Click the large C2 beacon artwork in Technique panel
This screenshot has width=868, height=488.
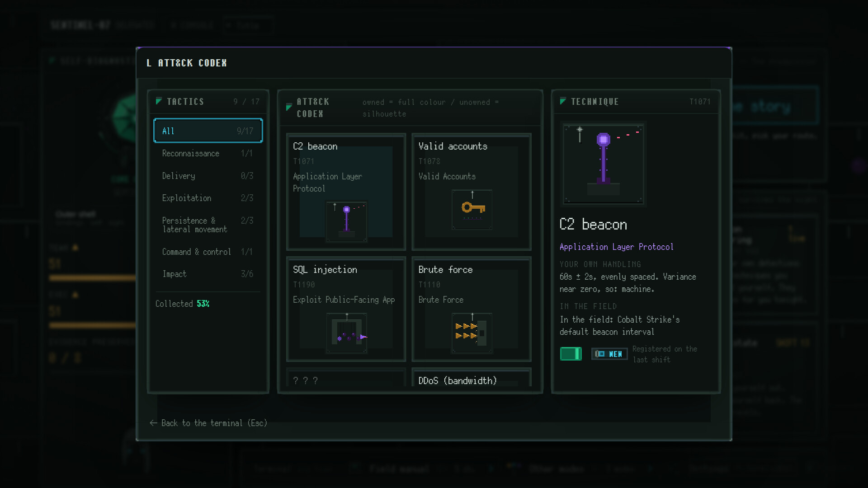(x=604, y=164)
